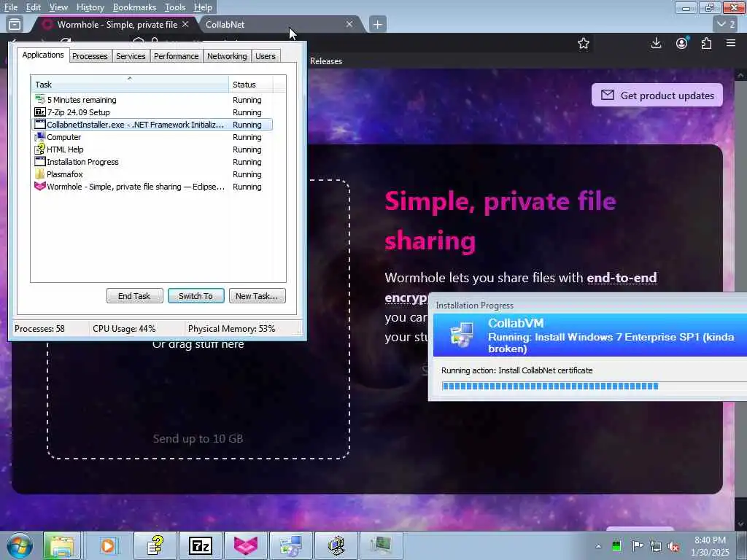
Task: Switch to Task Manager Processes tab
Action: 90,56
